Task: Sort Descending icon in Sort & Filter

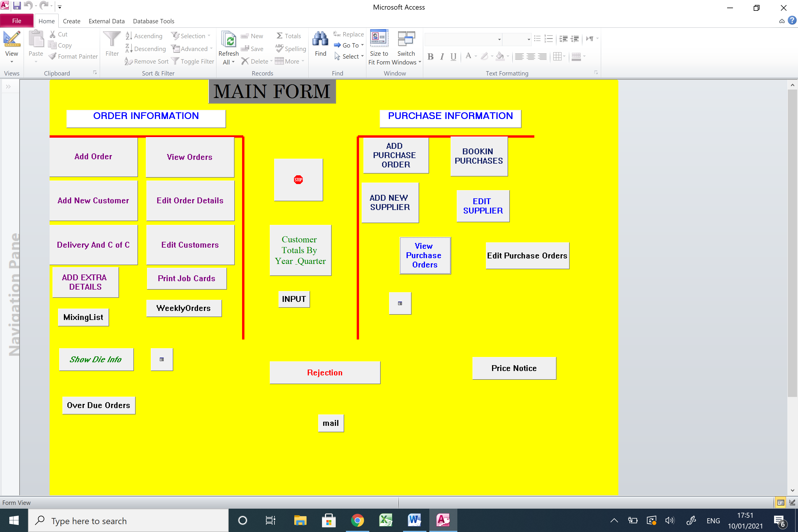Action: coord(129,48)
